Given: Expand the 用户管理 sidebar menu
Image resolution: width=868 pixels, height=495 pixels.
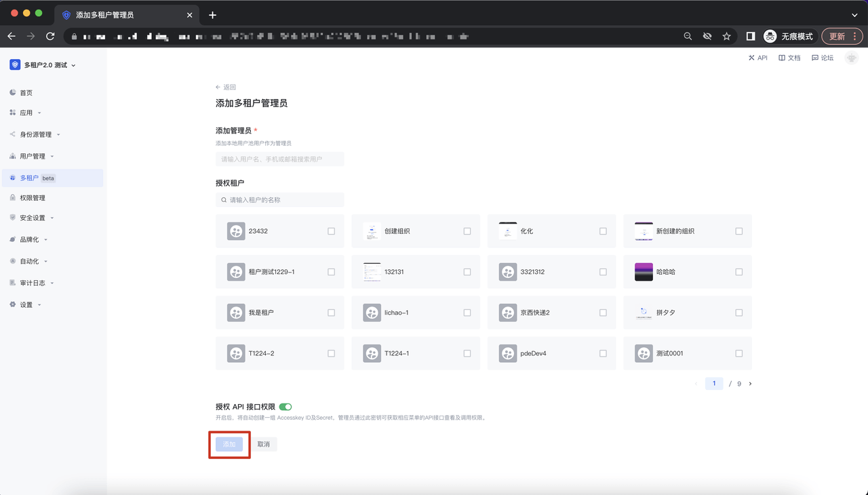Looking at the screenshot, I should coord(33,157).
